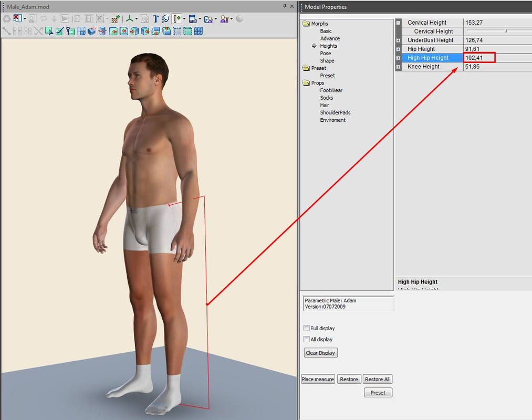Click the ruler measurement tool with green plus

[177, 19]
